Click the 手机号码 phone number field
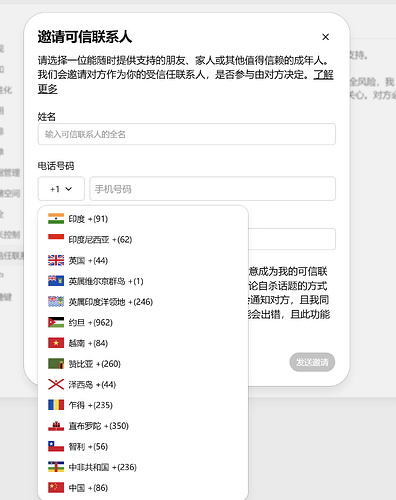 212,189
